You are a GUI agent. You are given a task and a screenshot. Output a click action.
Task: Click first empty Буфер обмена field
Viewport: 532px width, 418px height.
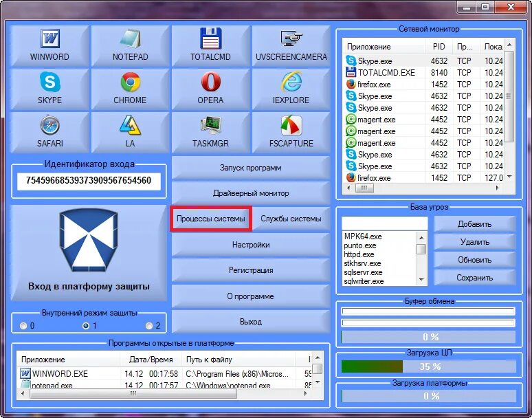428,311
